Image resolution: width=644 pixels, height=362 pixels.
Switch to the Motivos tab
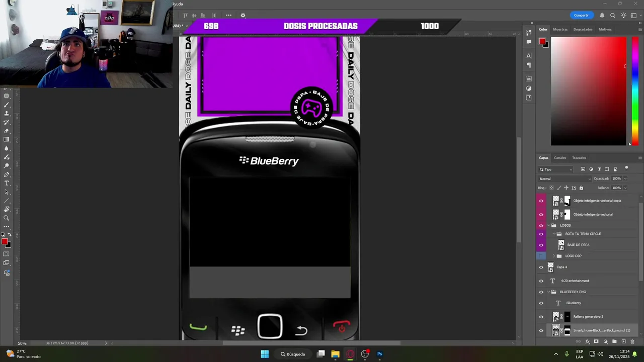point(605,29)
